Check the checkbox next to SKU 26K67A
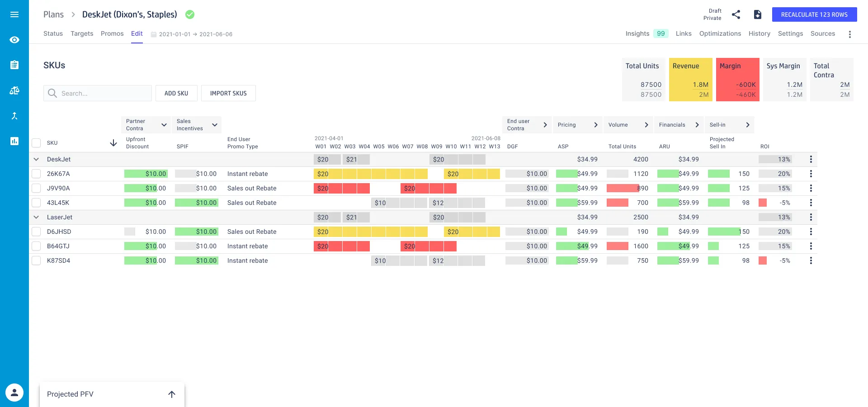 (36, 174)
